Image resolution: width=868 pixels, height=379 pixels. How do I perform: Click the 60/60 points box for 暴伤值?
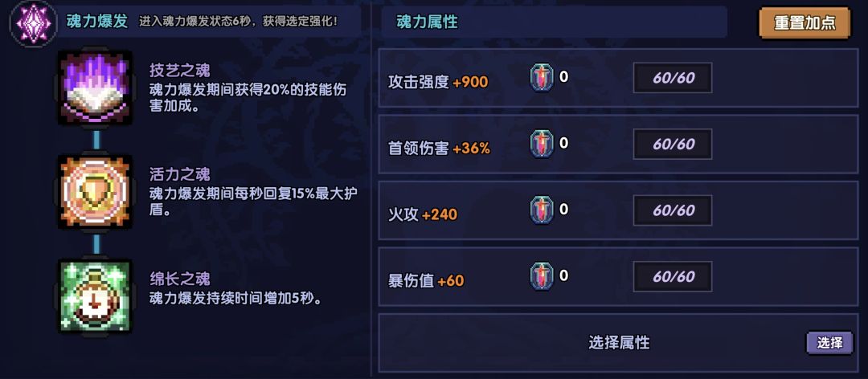coord(673,277)
